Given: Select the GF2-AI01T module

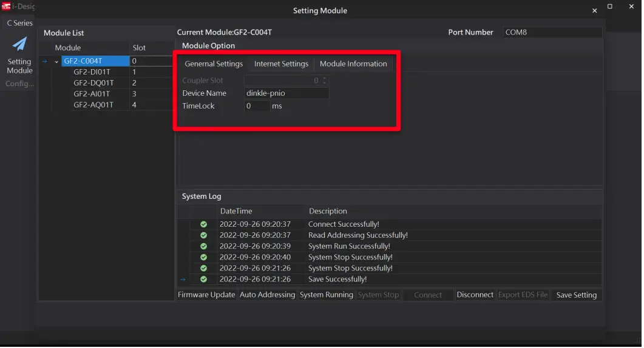Looking at the screenshot, I should (x=92, y=94).
